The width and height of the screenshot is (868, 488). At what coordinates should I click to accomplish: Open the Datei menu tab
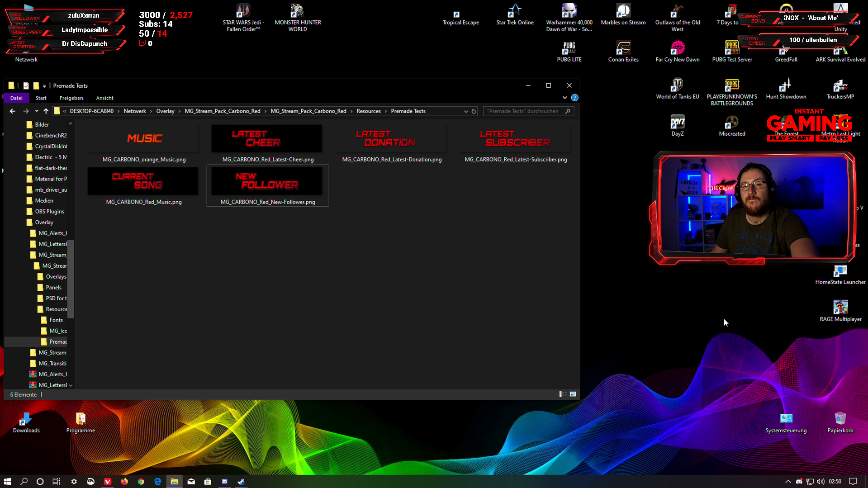(16, 98)
